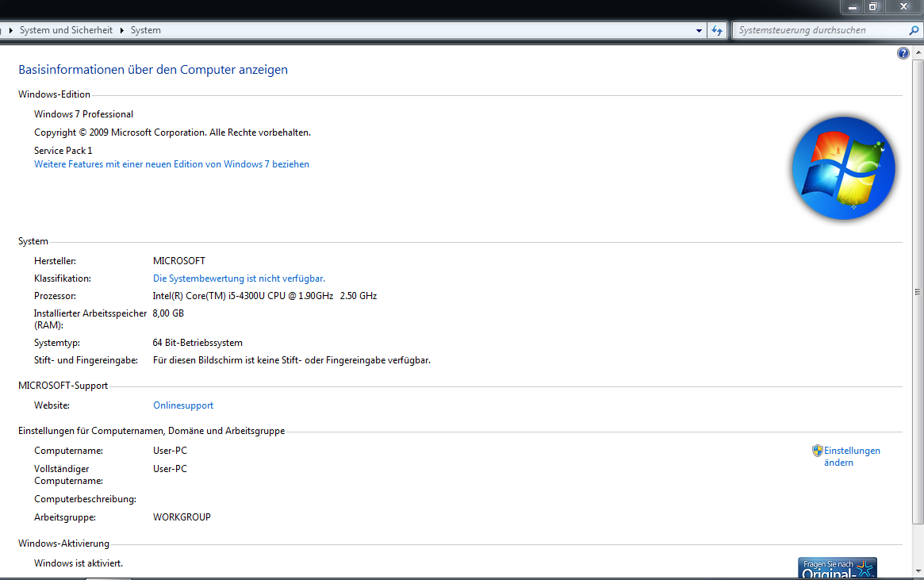Go to 'System und Sicherheit' breadcrumb
Screen dimensions: 924x580
pyautogui.click(x=66, y=30)
